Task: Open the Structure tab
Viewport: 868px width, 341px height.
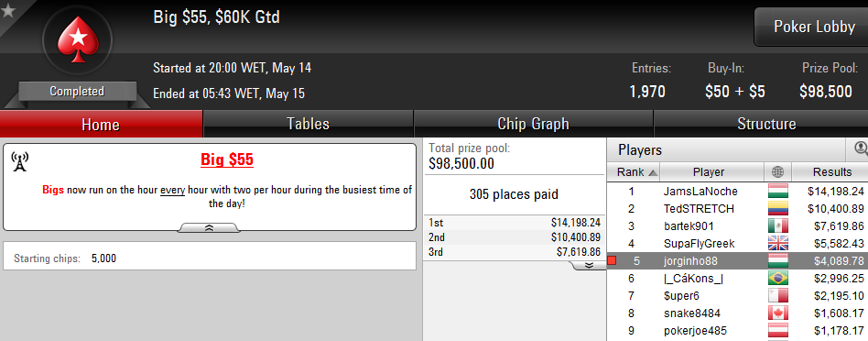Action: point(766,124)
